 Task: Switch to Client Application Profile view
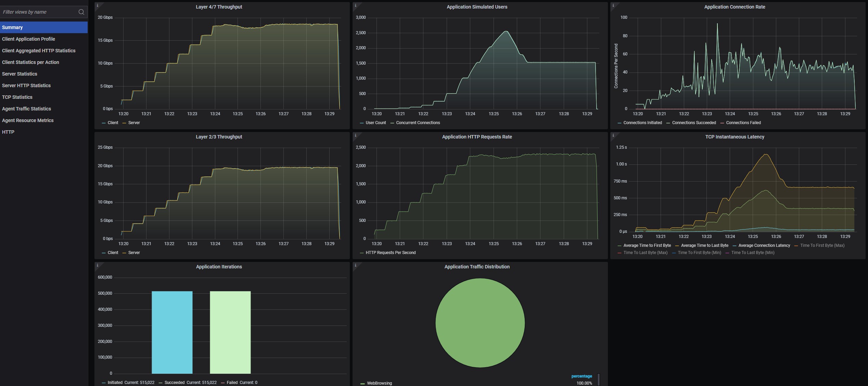(28, 39)
